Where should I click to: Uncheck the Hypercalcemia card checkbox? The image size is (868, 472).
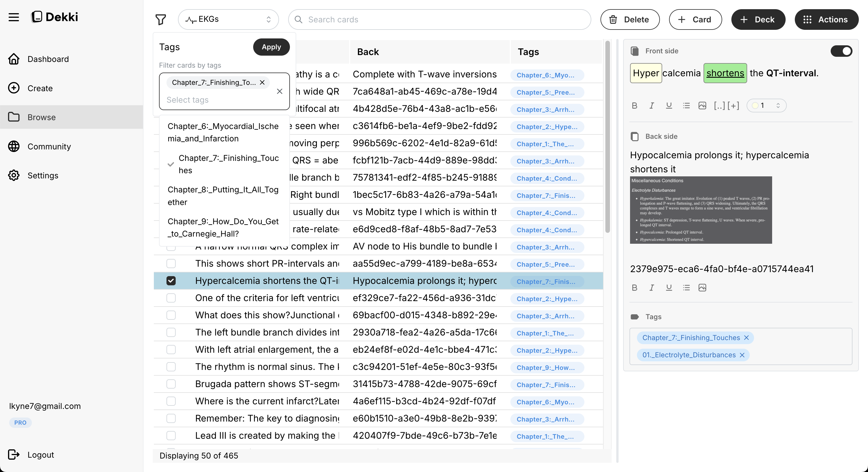pyautogui.click(x=171, y=281)
